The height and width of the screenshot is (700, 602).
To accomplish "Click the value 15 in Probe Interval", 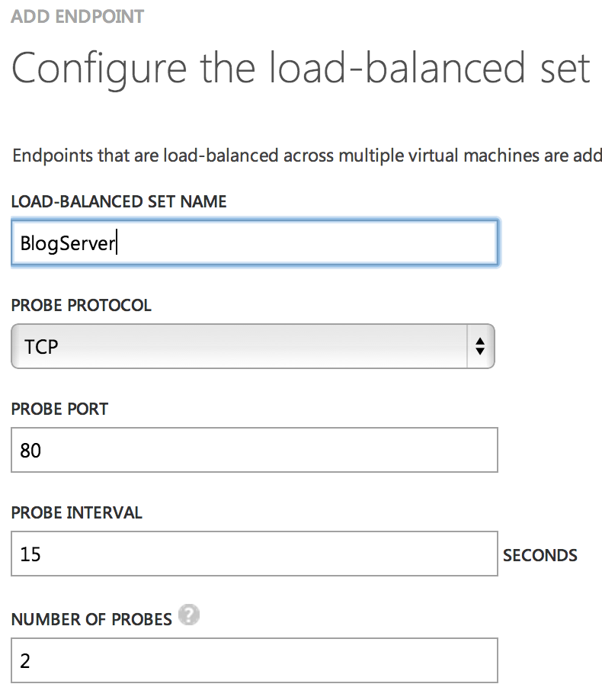I will point(31,554).
